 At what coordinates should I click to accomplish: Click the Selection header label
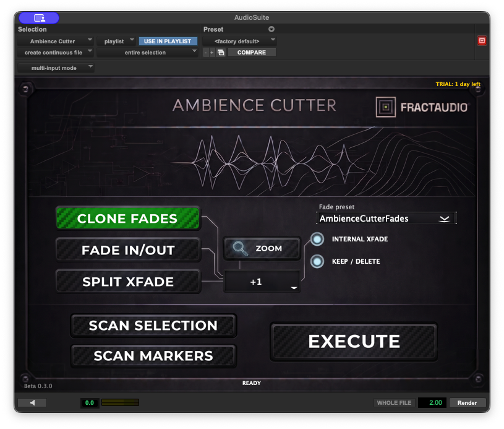pos(32,29)
